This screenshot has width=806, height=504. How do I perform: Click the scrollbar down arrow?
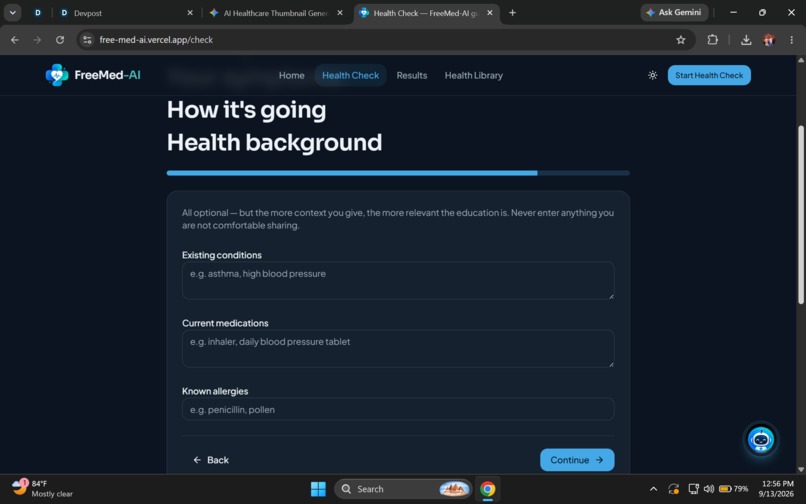[800, 469]
